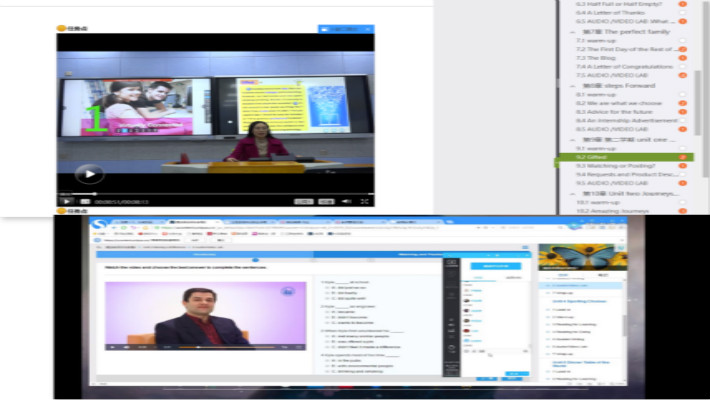Click the orange badge beside 8.2 We are what we choose

click(x=683, y=101)
